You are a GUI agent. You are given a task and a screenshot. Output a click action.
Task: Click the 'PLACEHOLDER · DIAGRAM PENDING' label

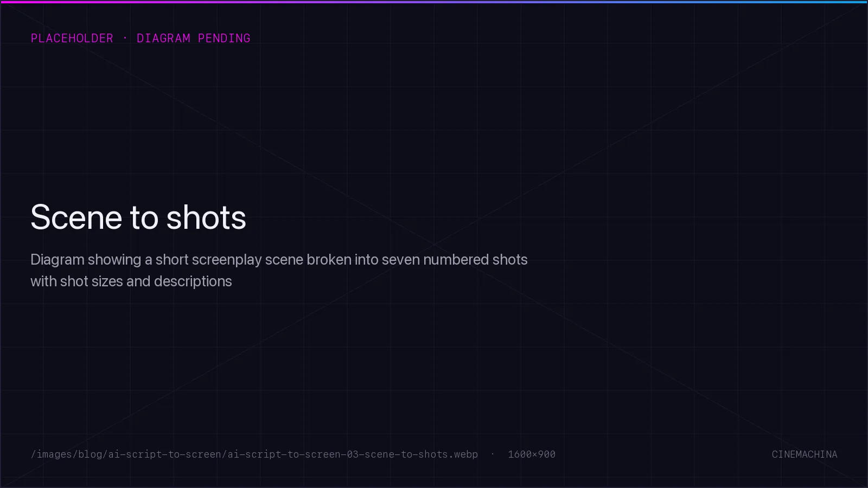tap(141, 38)
